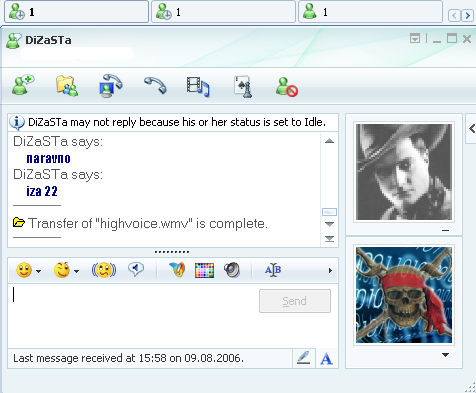Viewport: 476px width, 393px height.
Task: Click the disabled Send button
Action: click(x=295, y=301)
